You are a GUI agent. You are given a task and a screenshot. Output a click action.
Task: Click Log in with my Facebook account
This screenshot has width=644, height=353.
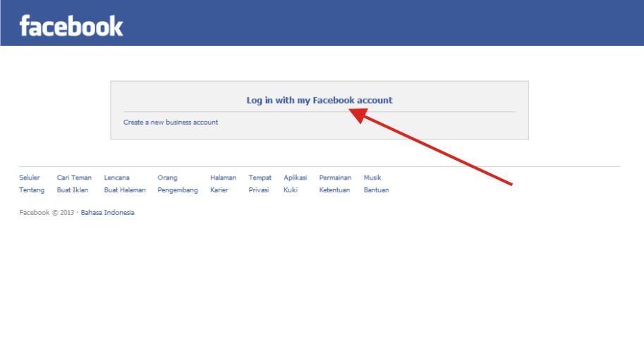click(319, 100)
